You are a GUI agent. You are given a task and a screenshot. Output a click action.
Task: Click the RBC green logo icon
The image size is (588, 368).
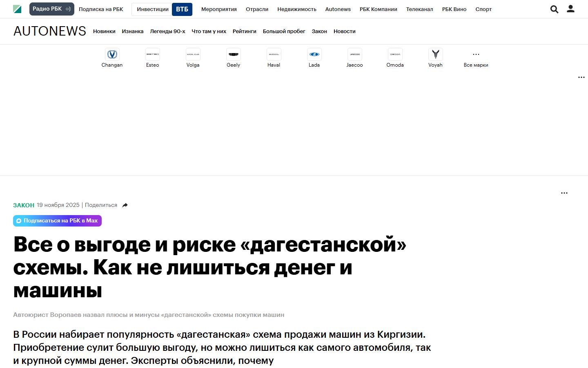click(x=17, y=9)
